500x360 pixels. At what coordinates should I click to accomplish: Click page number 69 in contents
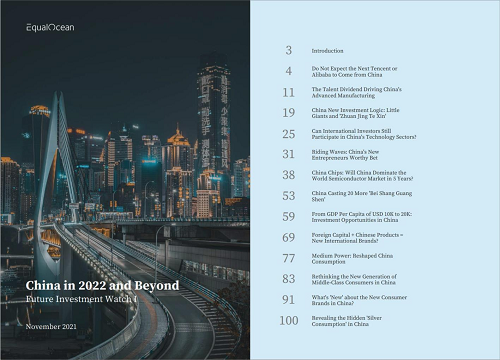289,237
